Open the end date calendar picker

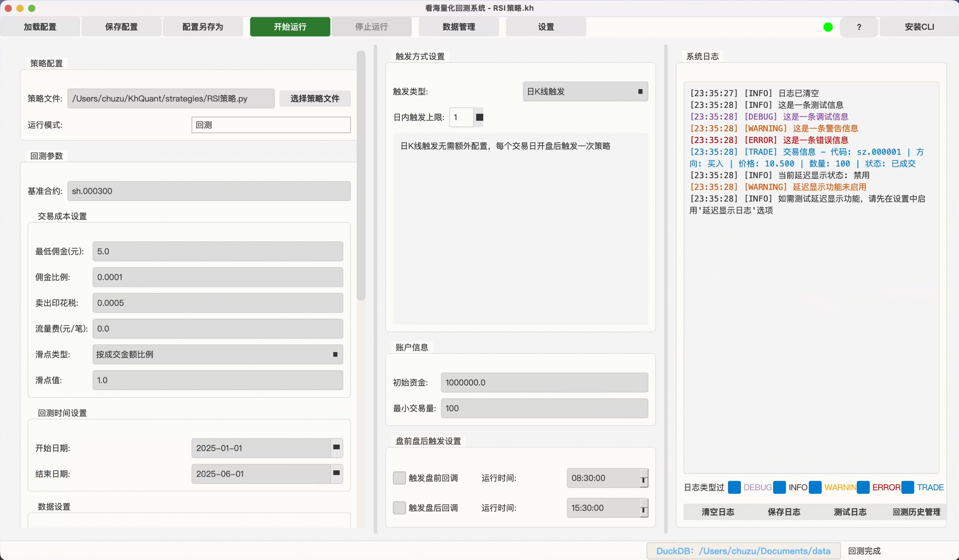336,473
